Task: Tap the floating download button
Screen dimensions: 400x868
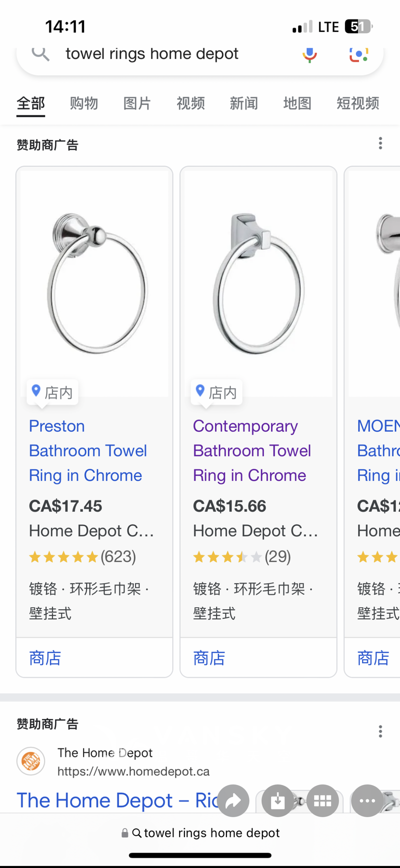Action: 277,801
